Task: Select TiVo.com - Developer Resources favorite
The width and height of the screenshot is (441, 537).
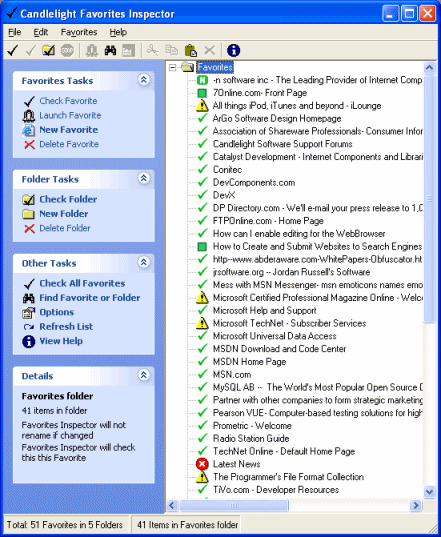Action: [276, 490]
